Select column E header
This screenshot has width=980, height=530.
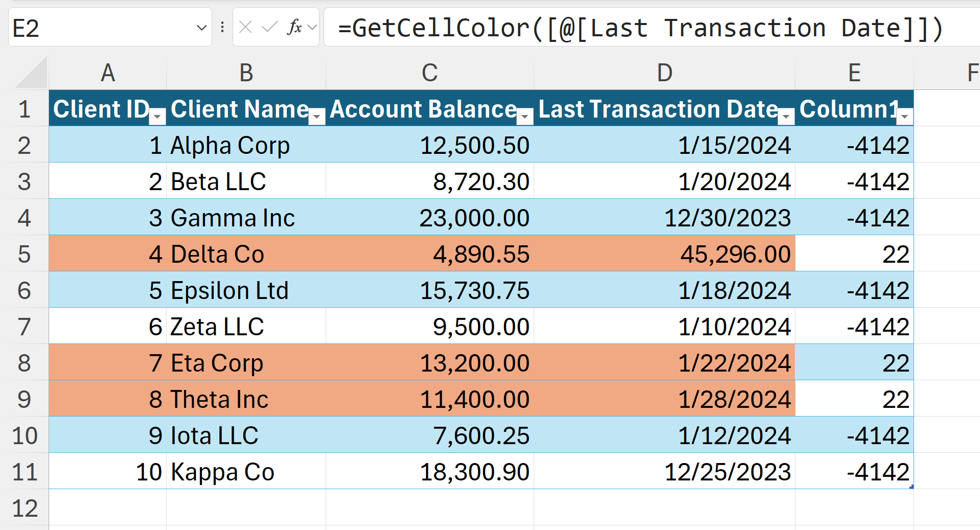pyautogui.click(x=854, y=73)
